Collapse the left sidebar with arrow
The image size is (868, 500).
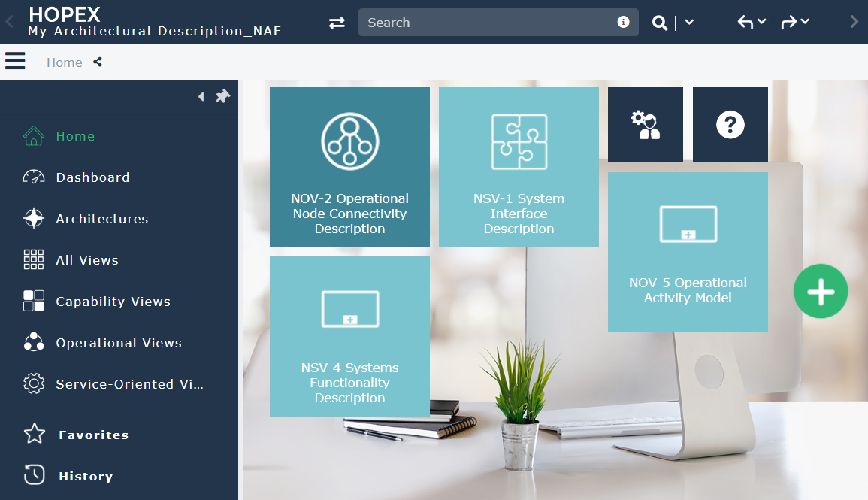click(201, 96)
